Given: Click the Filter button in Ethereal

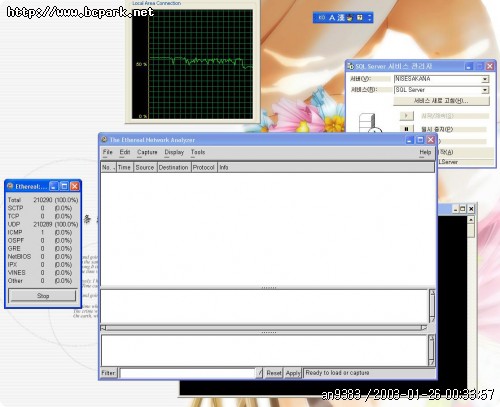Looking at the screenshot, I should (109, 373).
